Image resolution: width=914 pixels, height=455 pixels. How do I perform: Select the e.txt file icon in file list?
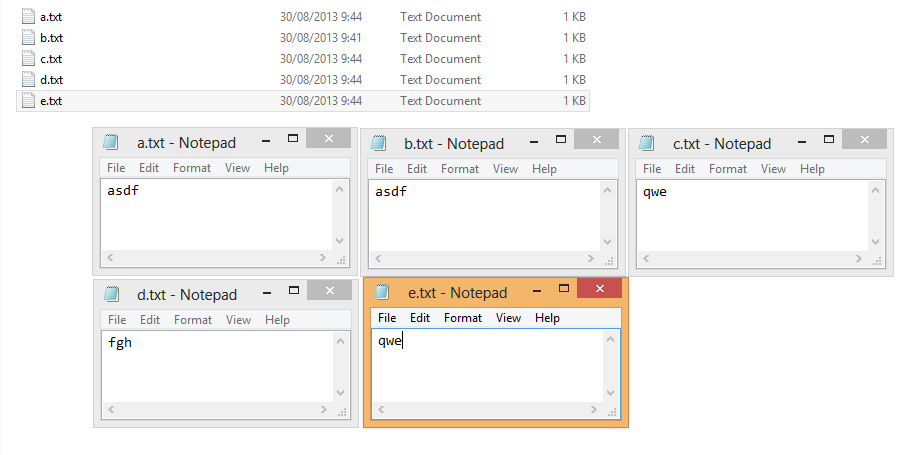[x=28, y=101]
